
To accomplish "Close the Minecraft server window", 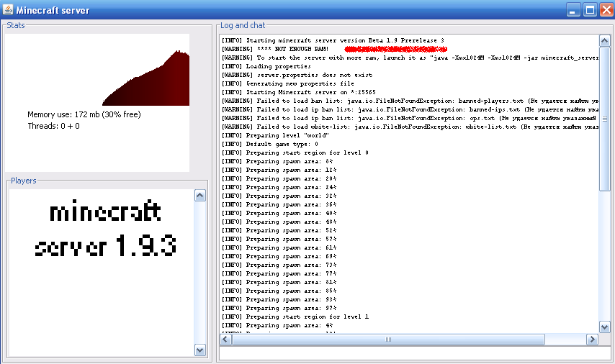I will [x=606, y=10].
